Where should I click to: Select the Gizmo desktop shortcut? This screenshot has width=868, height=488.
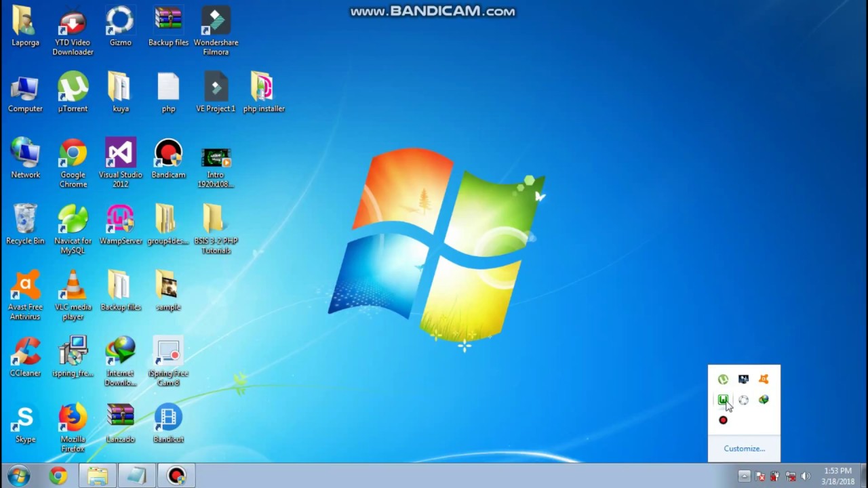tap(120, 27)
